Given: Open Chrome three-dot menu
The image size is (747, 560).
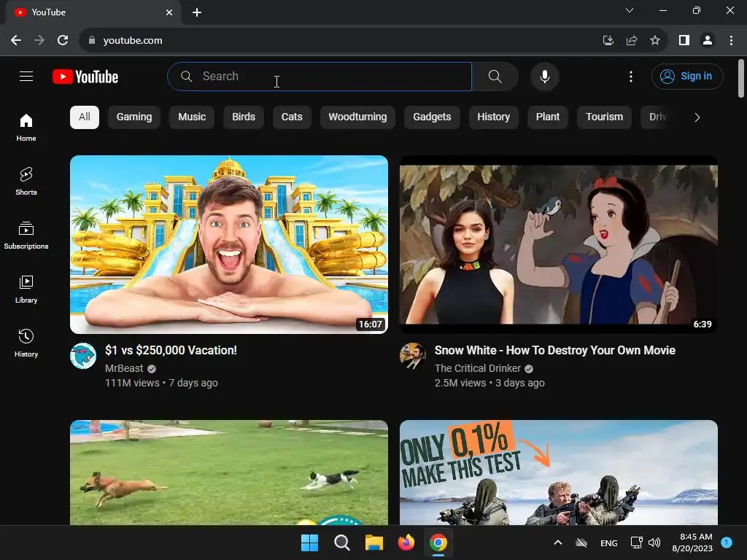Looking at the screenshot, I should point(731,41).
